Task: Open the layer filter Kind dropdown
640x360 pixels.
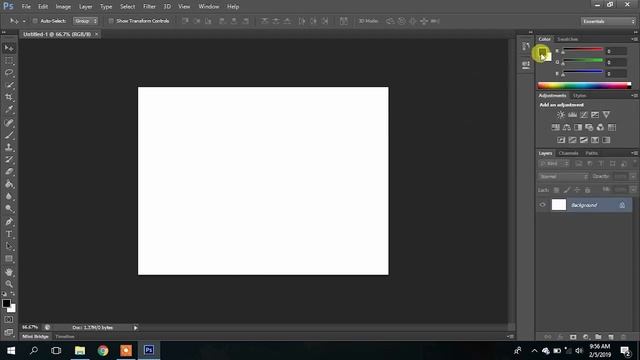Action: click(554, 164)
